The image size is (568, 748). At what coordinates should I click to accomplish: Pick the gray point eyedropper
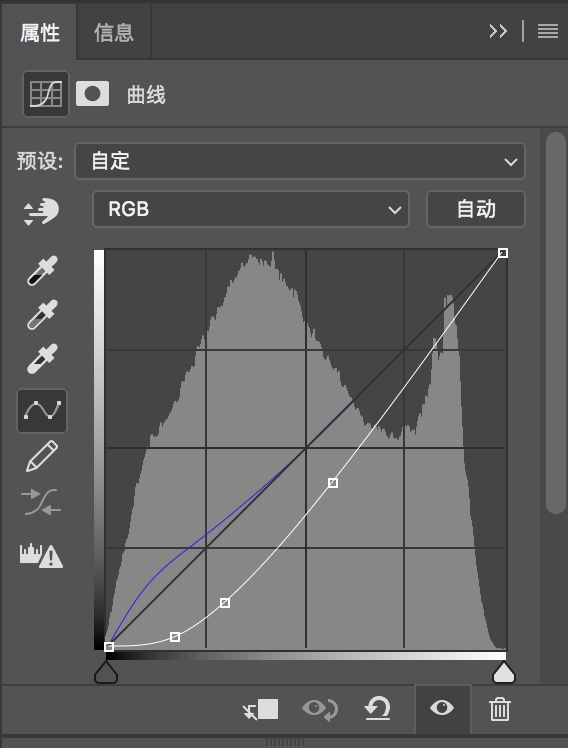pyautogui.click(x=42, y=314)
